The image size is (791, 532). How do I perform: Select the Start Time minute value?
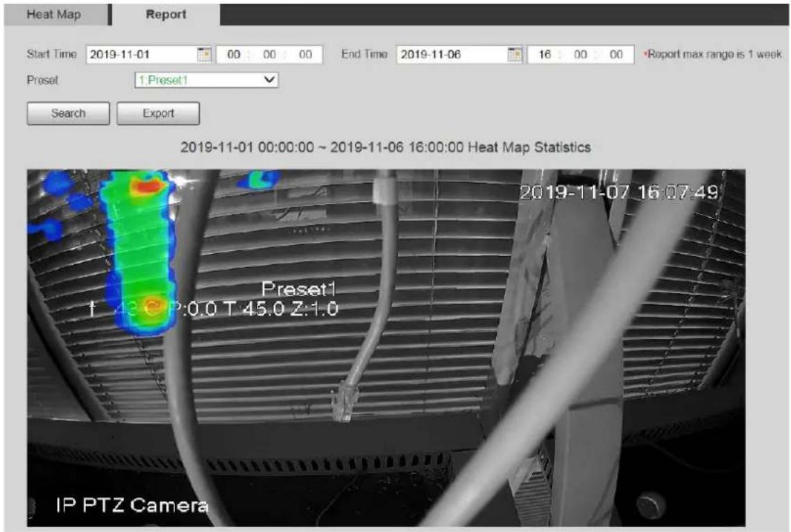pos(269,55)
